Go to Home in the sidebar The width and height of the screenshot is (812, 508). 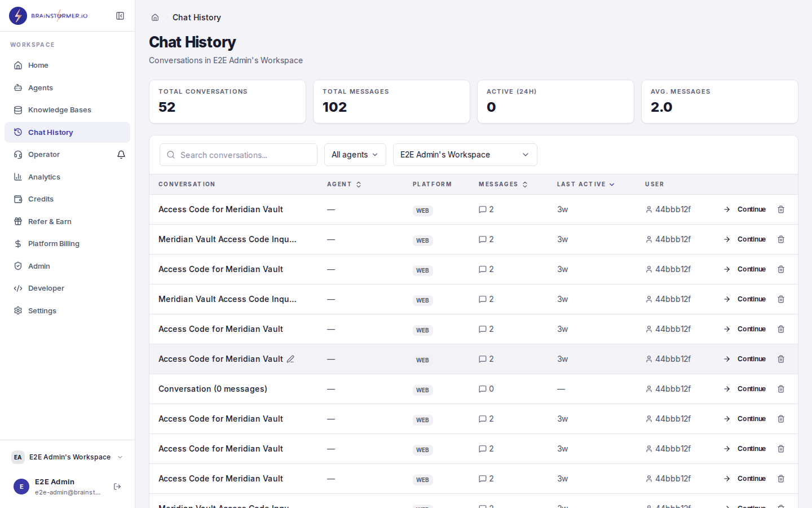[x=67, y=65]
